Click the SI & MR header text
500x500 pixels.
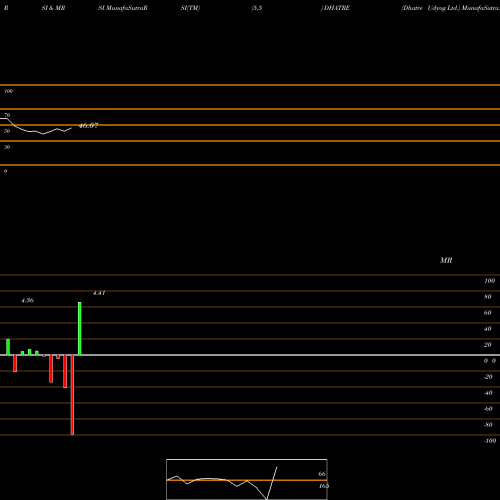[x=53, y=8]
